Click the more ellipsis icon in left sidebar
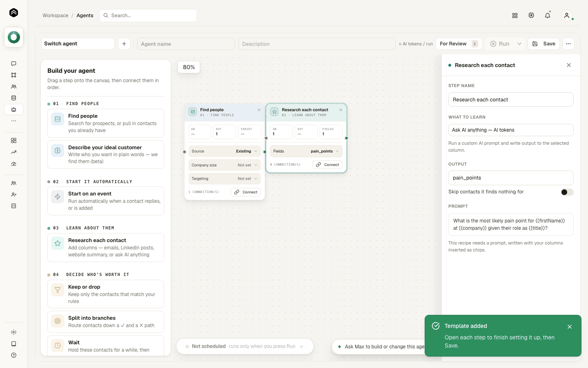This screenshot has height=368, width=588. point(13,121)
